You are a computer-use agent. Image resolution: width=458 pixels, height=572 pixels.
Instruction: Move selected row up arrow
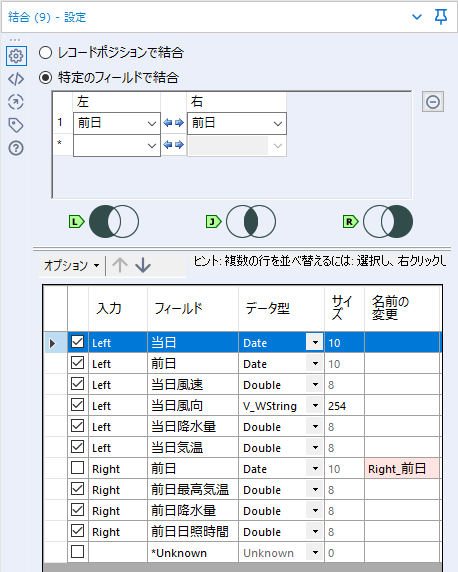point(120,265)
